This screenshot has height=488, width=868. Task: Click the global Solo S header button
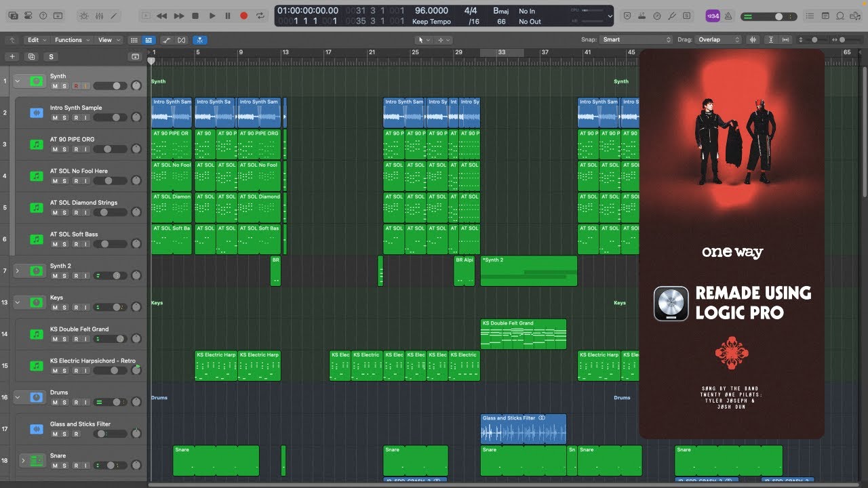click(x=51, y=57)
